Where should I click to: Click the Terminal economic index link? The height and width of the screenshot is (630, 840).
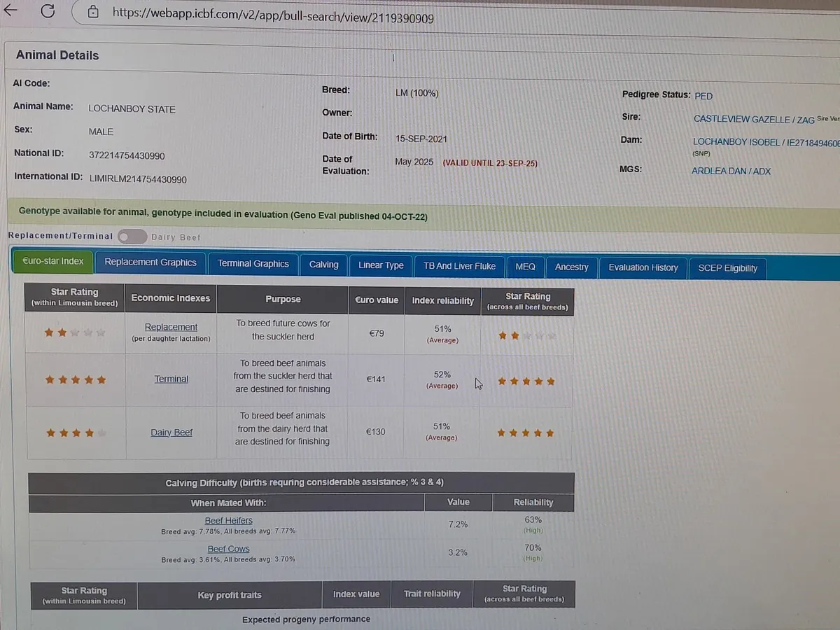point(171,379)
